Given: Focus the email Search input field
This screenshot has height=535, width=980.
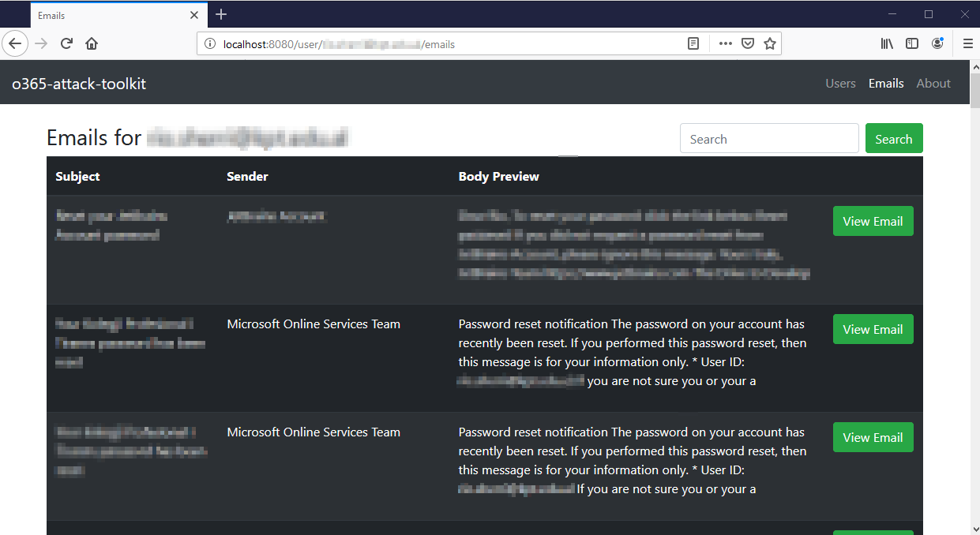Looking at the screenshot, I should tap(768, 139).
